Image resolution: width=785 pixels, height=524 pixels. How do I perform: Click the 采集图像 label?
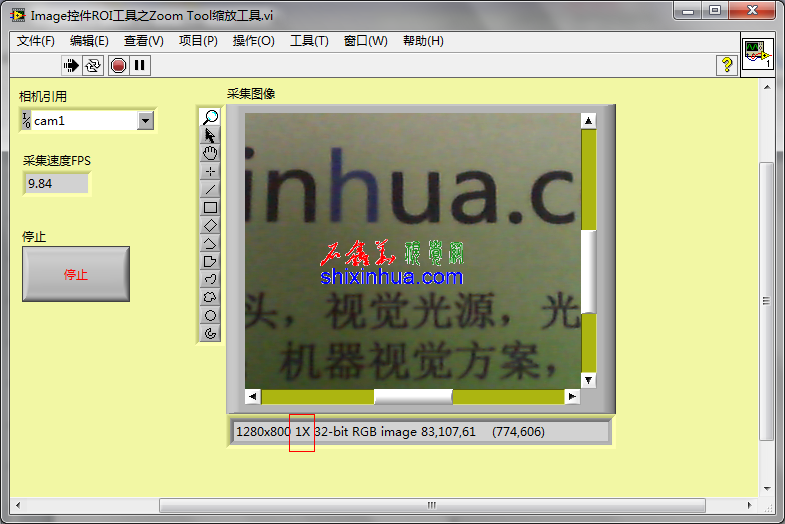click(251, 94)
